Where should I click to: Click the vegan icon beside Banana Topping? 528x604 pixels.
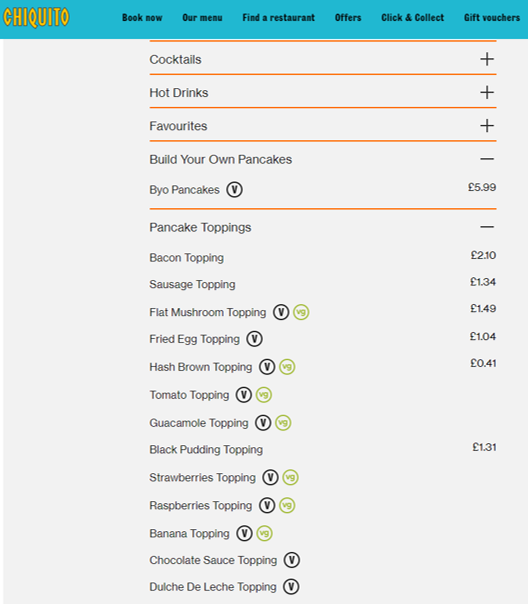coord(264,534)
